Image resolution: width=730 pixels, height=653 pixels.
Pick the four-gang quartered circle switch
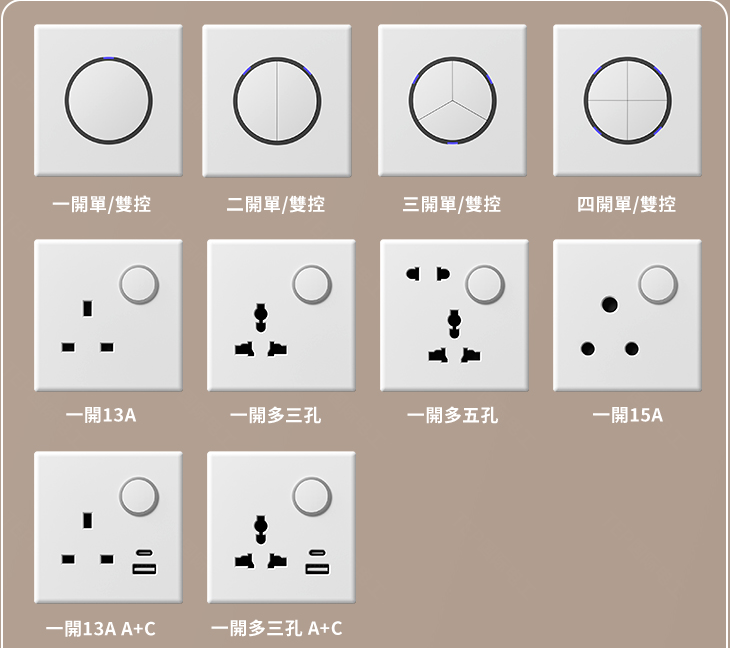(627, 101)
